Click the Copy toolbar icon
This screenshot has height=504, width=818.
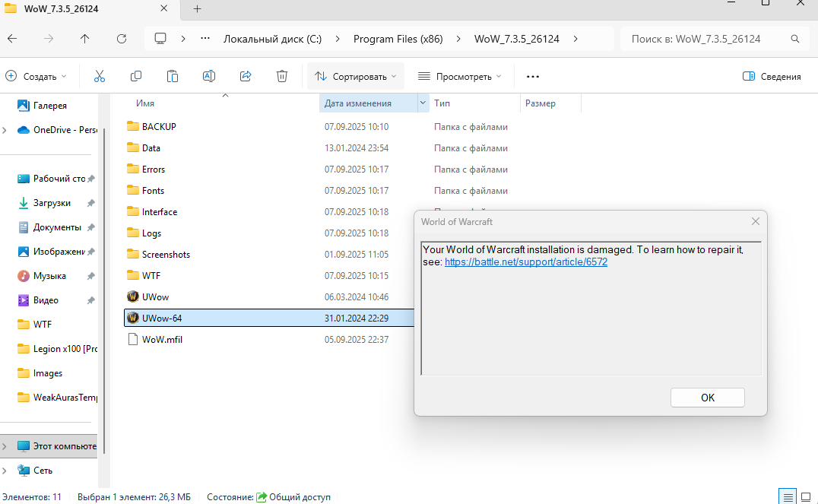(135, 77)
